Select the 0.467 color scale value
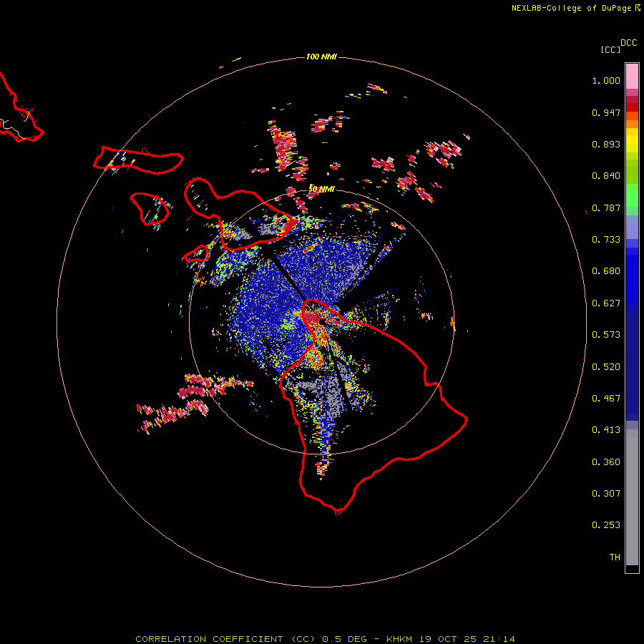The height and width of the screenshot is (644, 644). pyautogui.click(x=606, y=399)
